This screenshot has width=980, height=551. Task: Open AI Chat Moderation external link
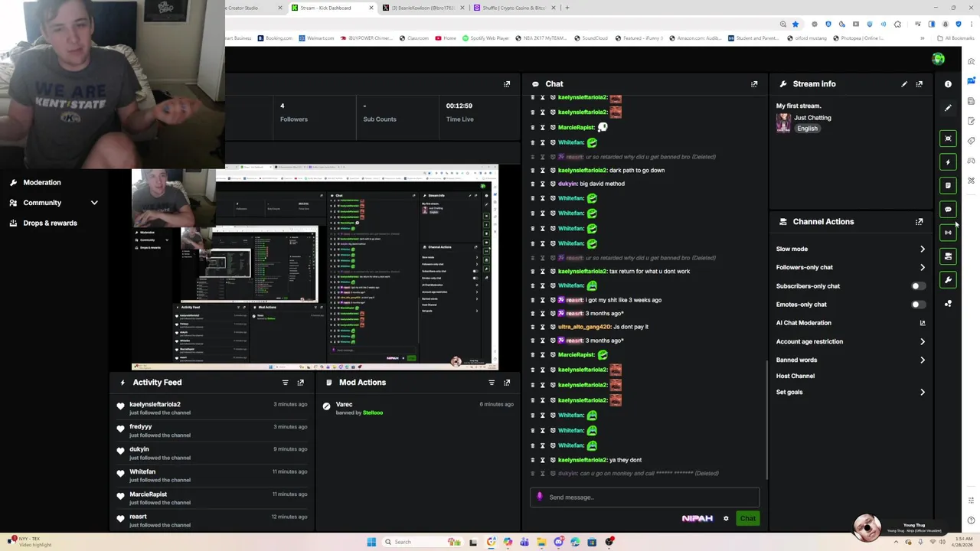click(x=923, y=323)
